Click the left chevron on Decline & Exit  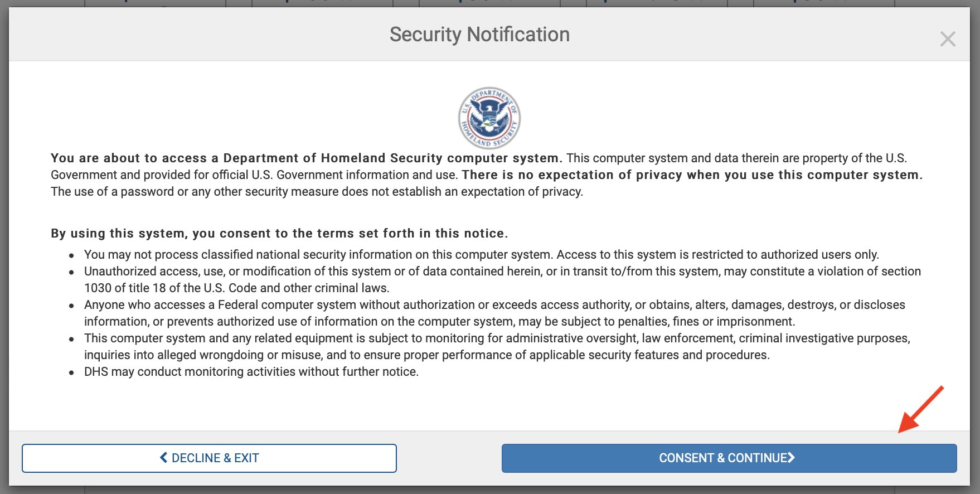pyautogui.click(x=163, y=458)
